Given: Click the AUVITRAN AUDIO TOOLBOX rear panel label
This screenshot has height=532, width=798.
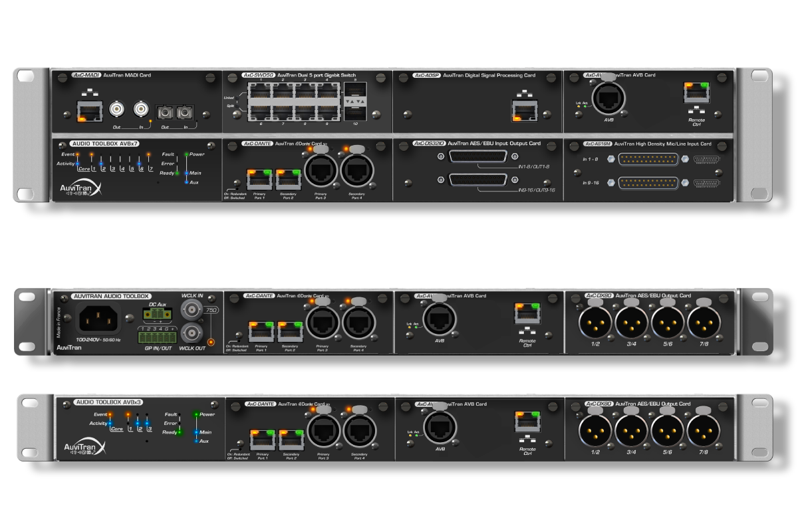Looking at the screenshot, I should tap(112, 297).
